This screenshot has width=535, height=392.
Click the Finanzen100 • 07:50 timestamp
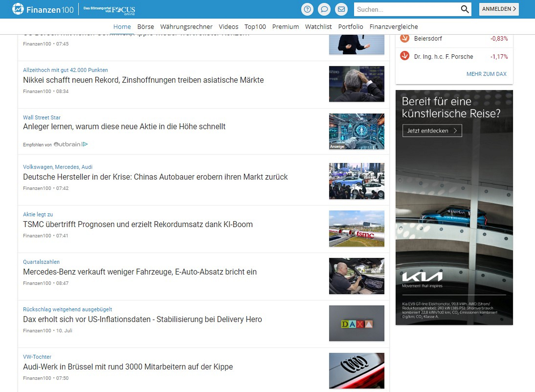(x=46, y=378)
